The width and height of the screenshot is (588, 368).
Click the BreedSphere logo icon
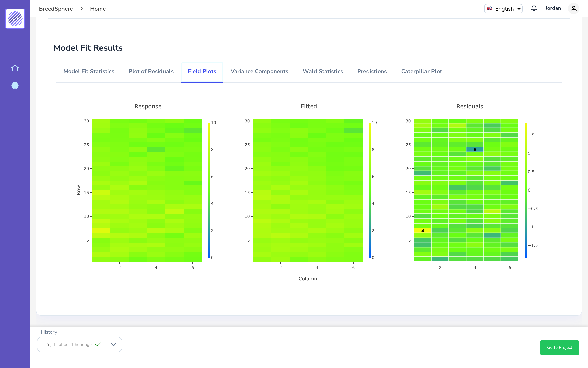pyautogui.click(x=15, y=18)
